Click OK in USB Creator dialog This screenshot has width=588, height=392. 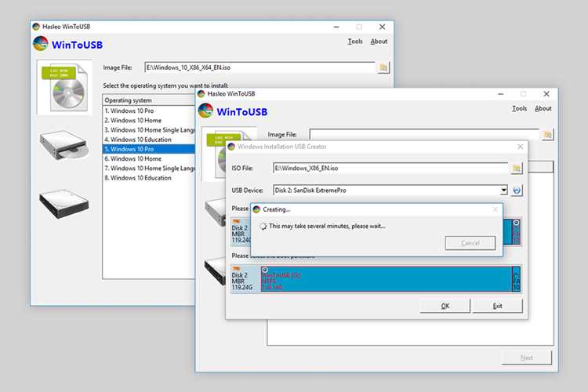point(445,306)
